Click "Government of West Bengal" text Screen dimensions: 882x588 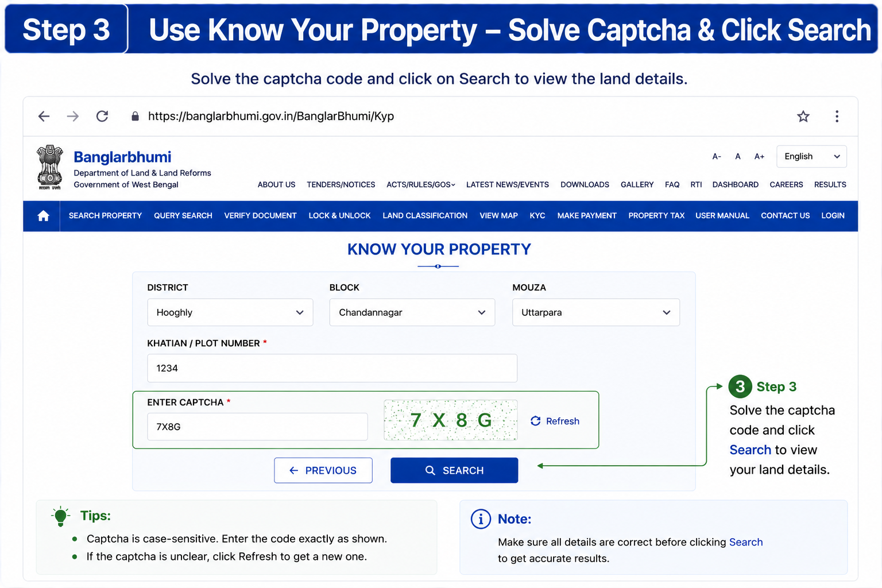pos(126,184)
